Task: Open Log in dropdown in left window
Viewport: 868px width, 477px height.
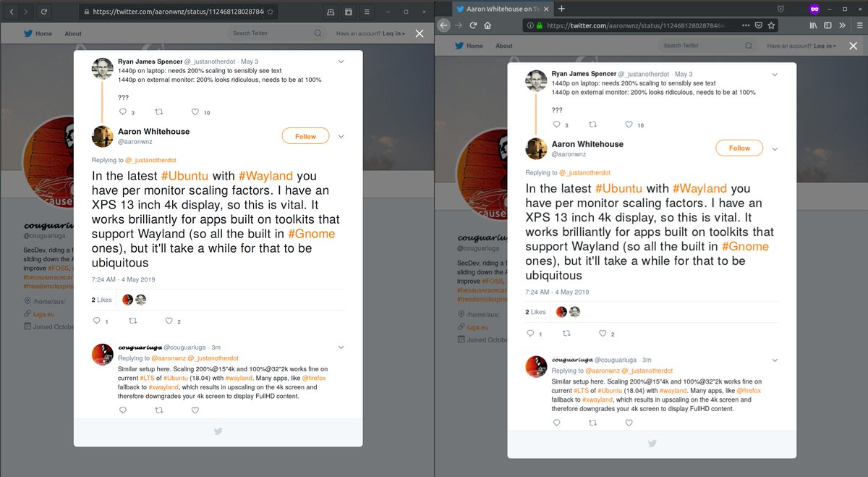Action: (394, 33)
